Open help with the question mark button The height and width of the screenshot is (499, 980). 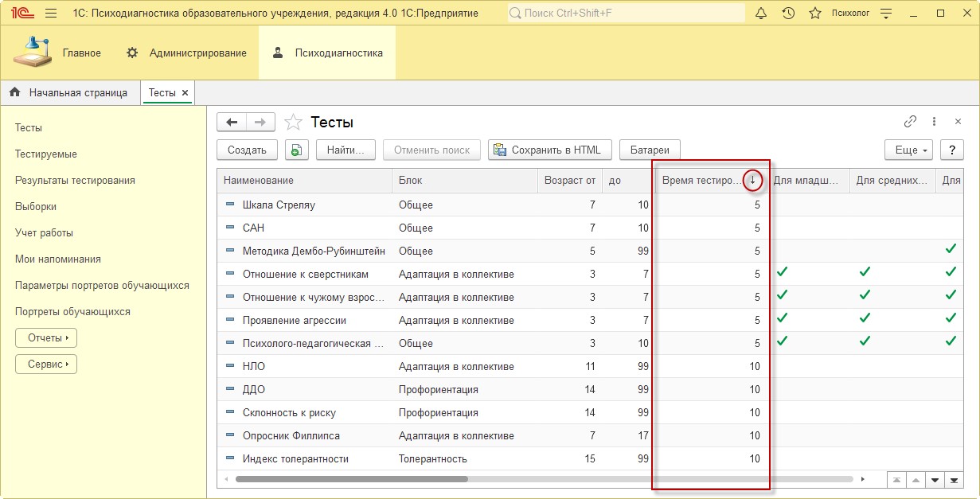coord(951,150)
